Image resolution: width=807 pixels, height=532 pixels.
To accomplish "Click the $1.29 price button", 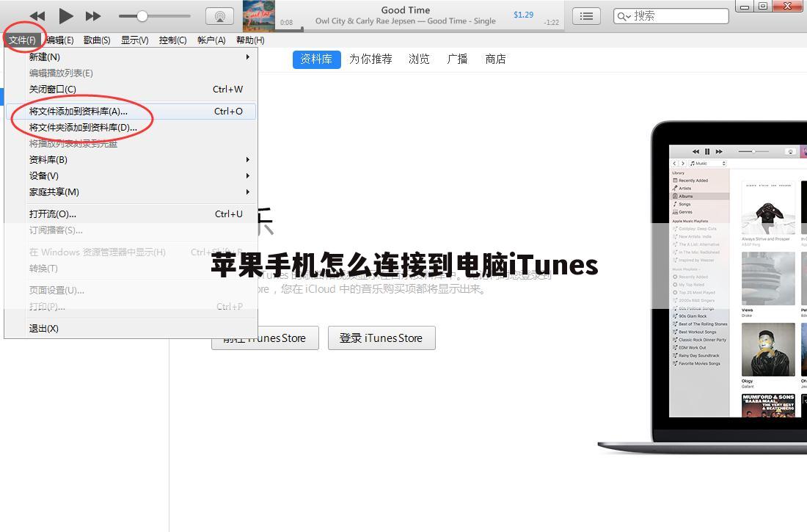I will click(x=523, y=15).
